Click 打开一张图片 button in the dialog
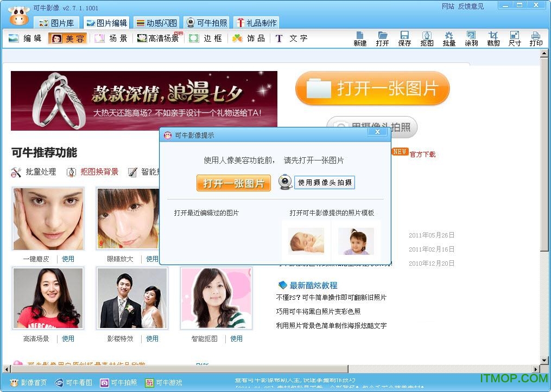 point(233,183)
